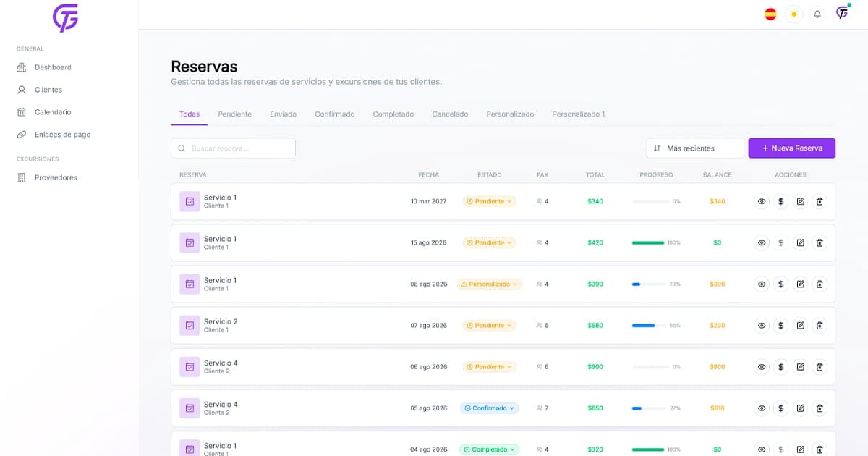Delete the 08 ago 2026 reservation
The image size is (868, 456).
tap(820, 284)
